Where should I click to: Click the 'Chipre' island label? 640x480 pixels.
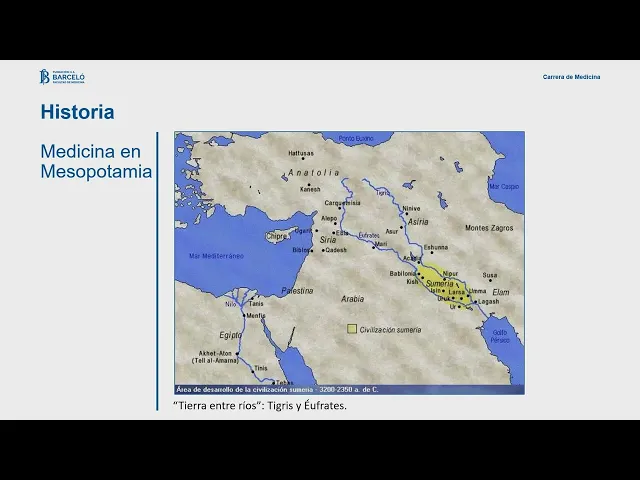276,237
